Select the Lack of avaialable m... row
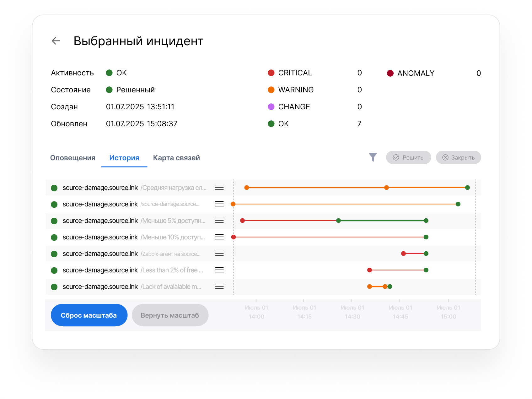Viewport: 532px width, 399px height. (x=132, y=287)
